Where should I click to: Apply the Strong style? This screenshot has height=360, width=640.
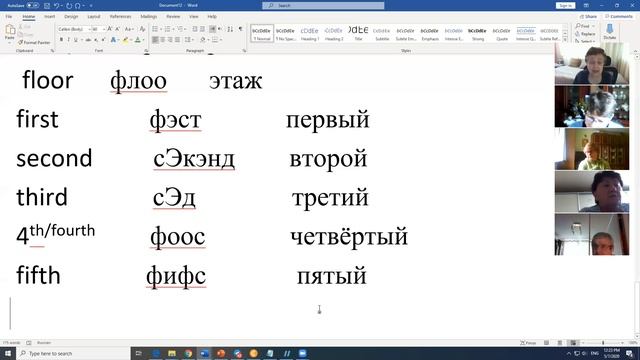[478, 33]
